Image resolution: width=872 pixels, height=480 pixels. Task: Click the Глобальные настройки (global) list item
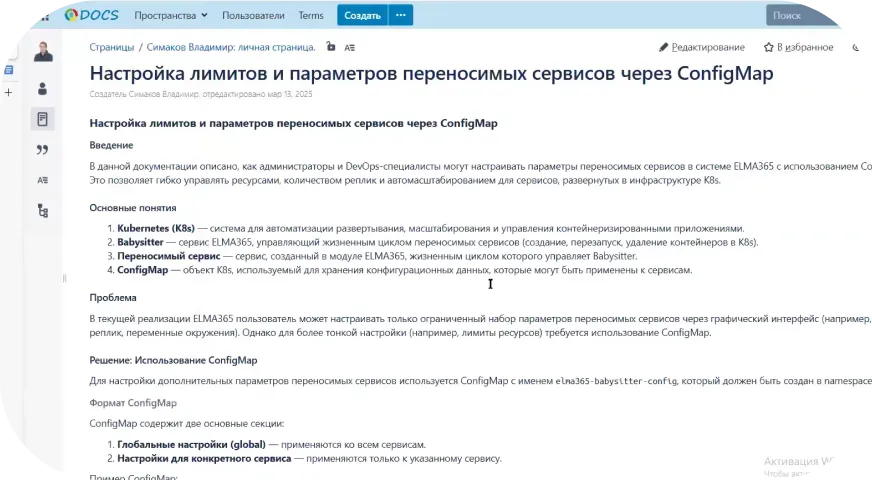click(191, 444)
